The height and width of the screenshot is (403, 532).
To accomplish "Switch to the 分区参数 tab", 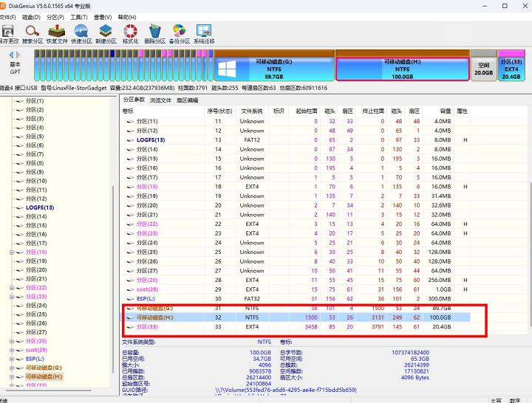I will click(134, 100).
